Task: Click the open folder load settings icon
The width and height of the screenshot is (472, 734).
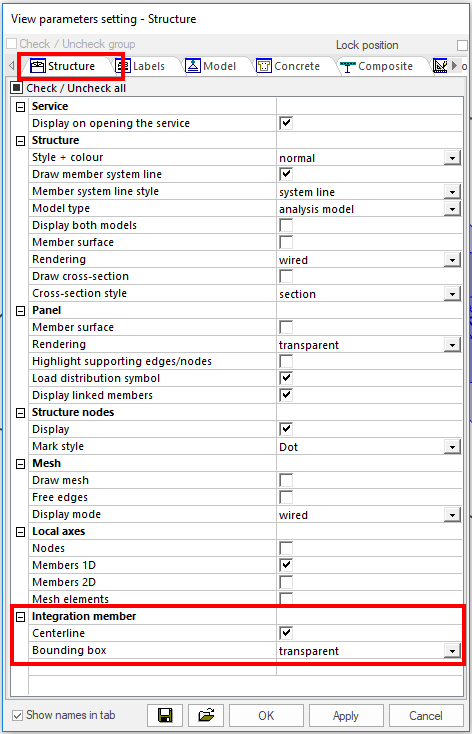Action: tap(206, 715)
